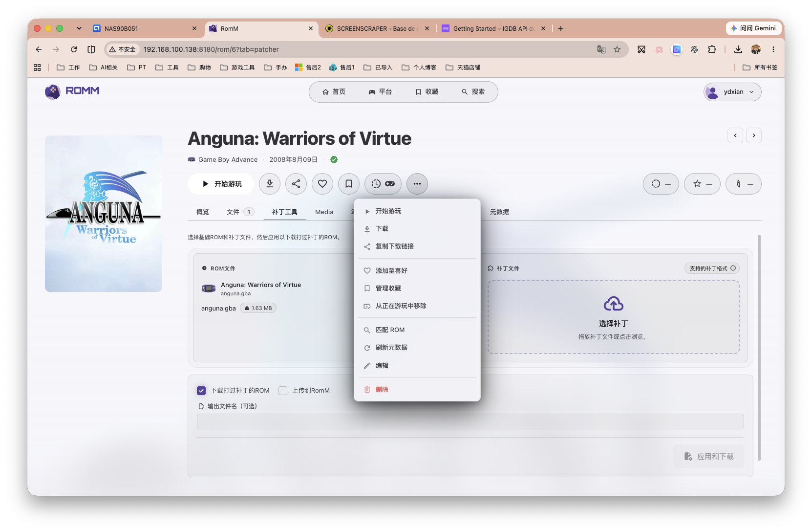Image resolution: width=812 pixels, height=532 pixels.
Task: Select 管理收藏 menu entry
Action: (417, 288)
